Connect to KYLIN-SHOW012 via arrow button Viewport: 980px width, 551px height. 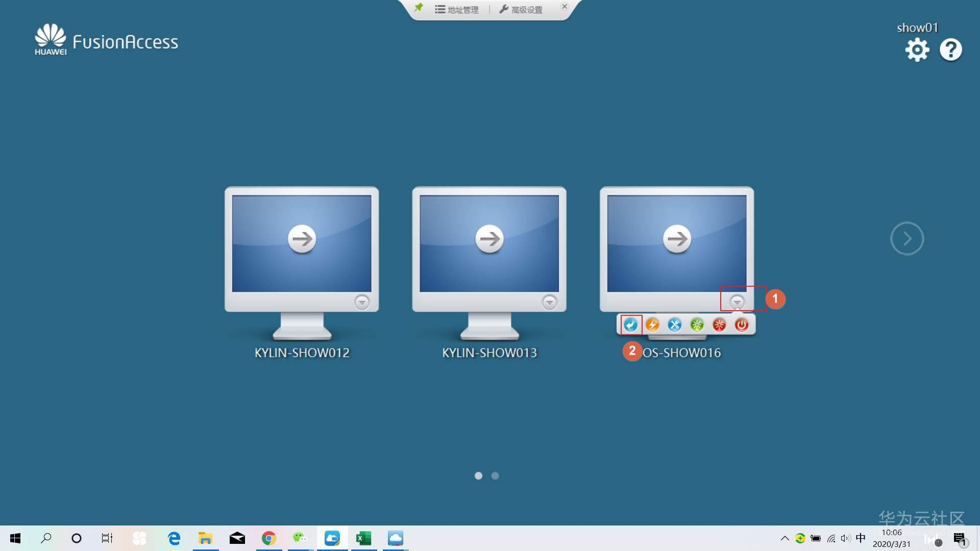point(302,239)
